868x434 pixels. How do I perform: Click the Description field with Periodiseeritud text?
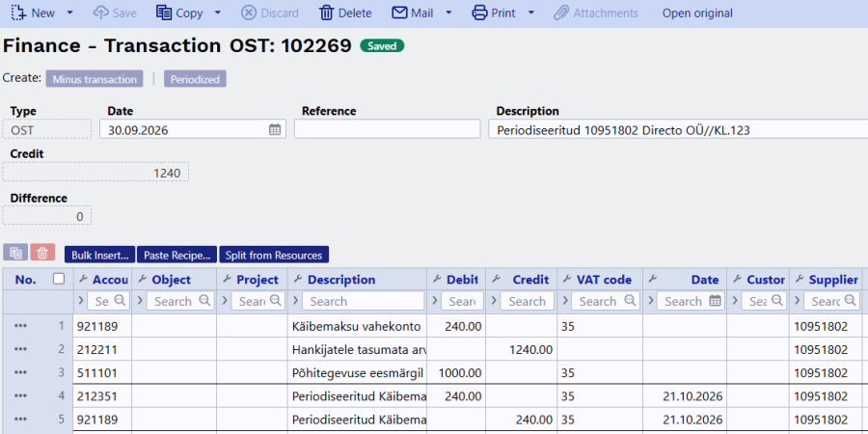(x=678, y=129)
